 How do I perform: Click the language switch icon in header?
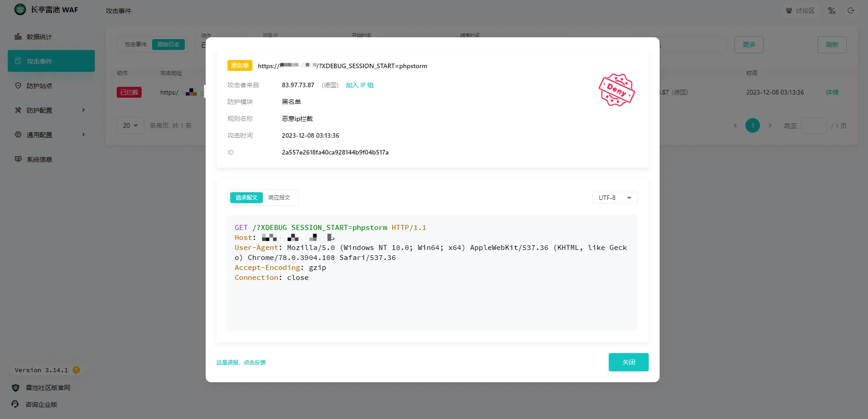click(x=831, y=10)
